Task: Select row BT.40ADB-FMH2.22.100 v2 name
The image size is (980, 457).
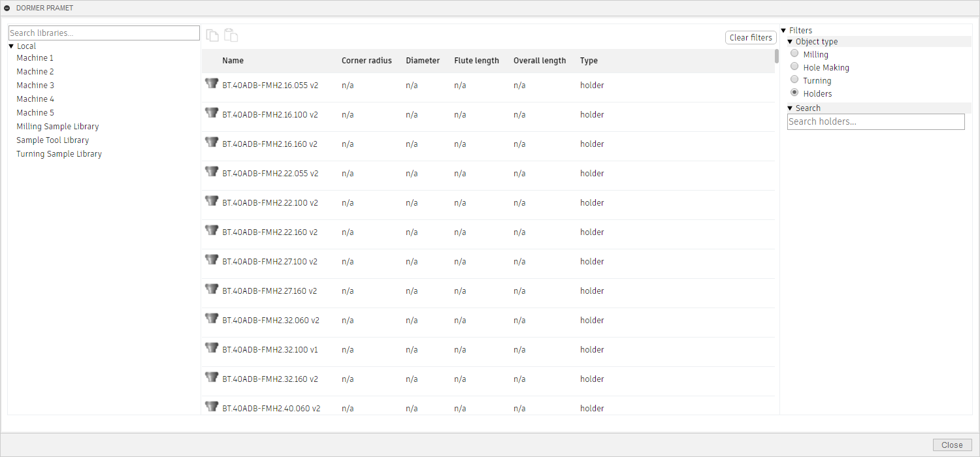Action: pyautogui.click(x=270, y=203)
